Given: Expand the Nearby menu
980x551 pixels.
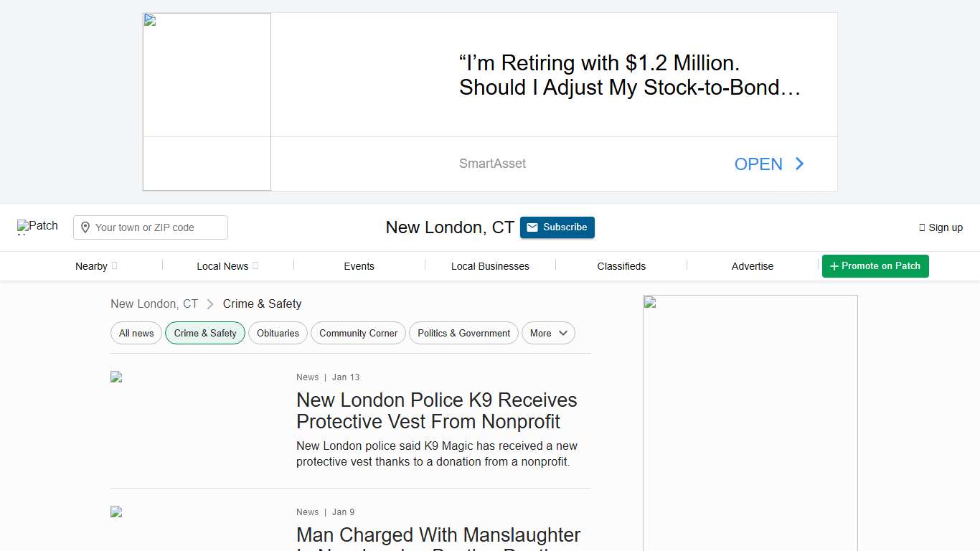Looking at the screenshot, I should tap(96, 266).
